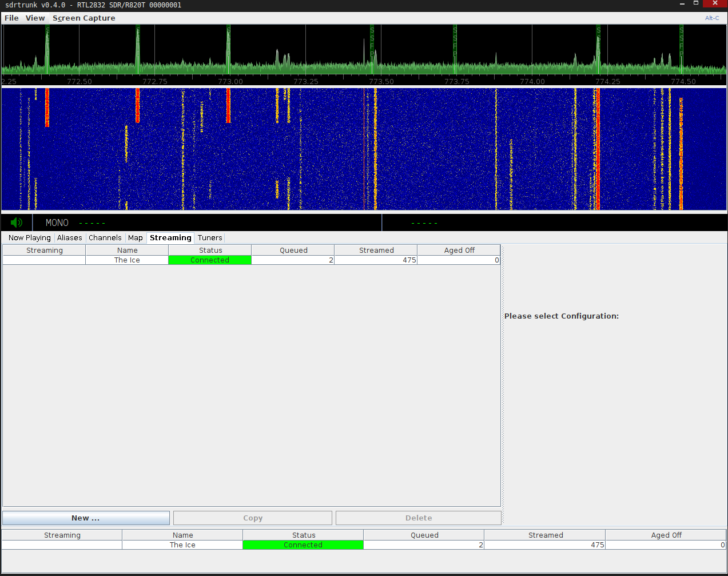This screenshot has width=728, height=576.
Task: Switch to the Now Playing tab
Action: pyautogui.click(x=30, y=238)
